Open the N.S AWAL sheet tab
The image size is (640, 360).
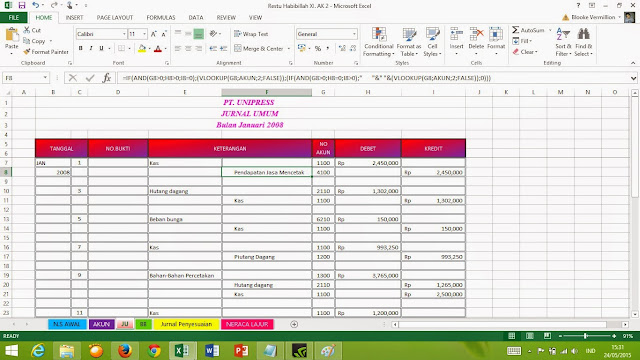click(x=67, y=324)
